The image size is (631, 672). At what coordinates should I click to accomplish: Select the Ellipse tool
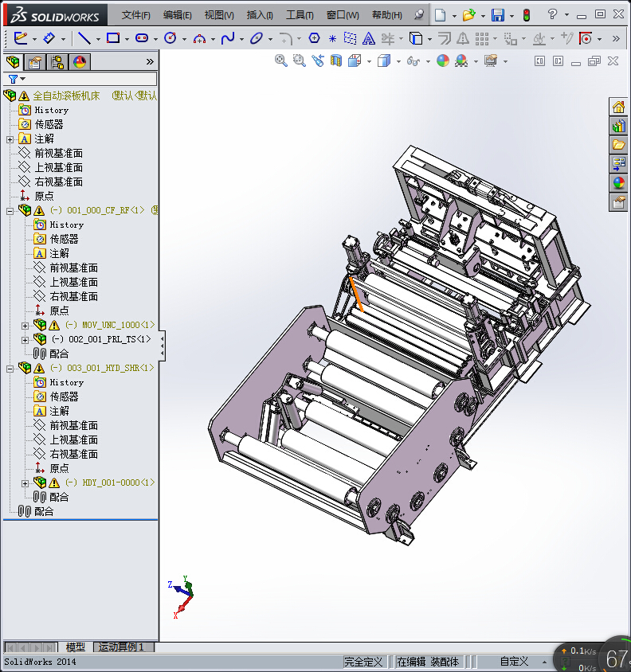(257, 38)
